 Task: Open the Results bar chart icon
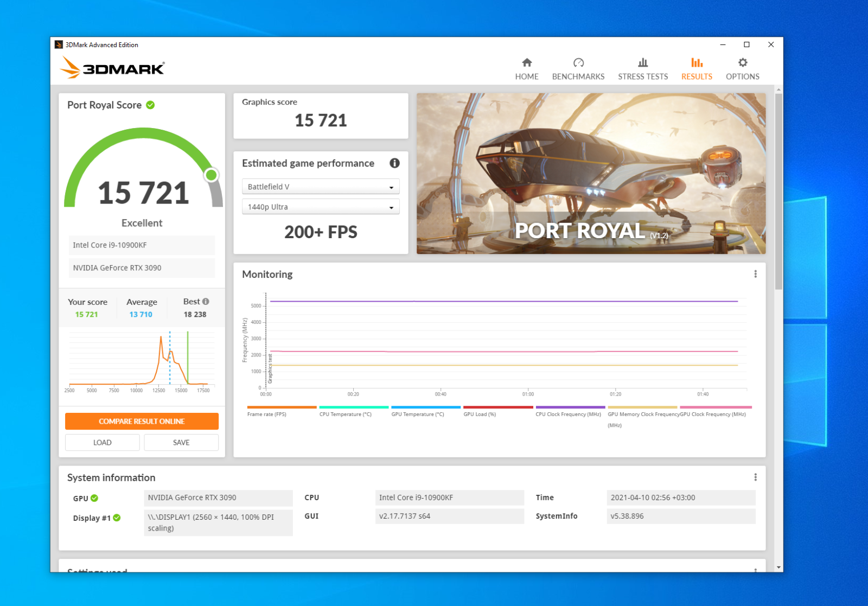697,62
